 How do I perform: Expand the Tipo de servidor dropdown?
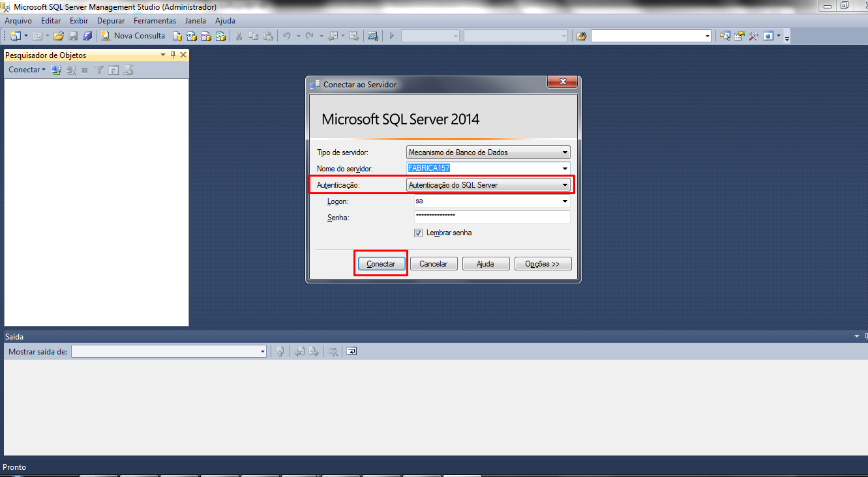[565, 152]
